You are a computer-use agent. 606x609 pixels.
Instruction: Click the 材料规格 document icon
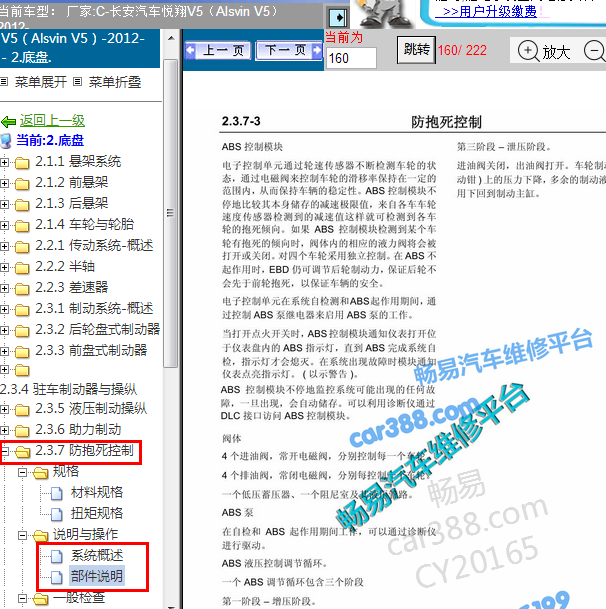pyautogui.click(x=57, y=493)
